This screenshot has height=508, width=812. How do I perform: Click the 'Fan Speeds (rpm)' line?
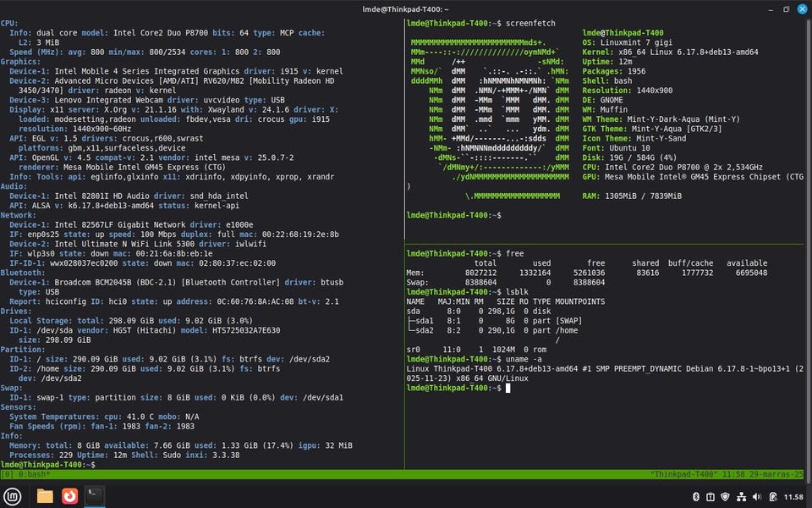click(x=102, y=426)
